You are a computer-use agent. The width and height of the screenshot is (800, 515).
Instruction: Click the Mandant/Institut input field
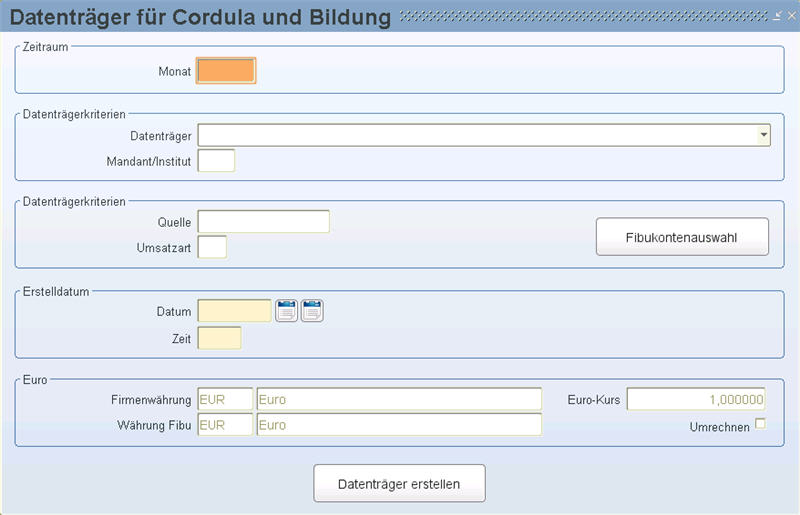[216, 161]
